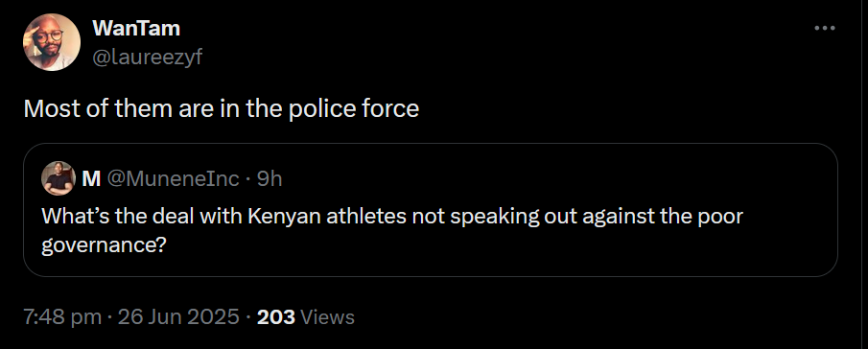The height and width of the screenshot is (349, 868).
Task: Click the words police force
Action: pyautogui.click(x=354, y=108)
